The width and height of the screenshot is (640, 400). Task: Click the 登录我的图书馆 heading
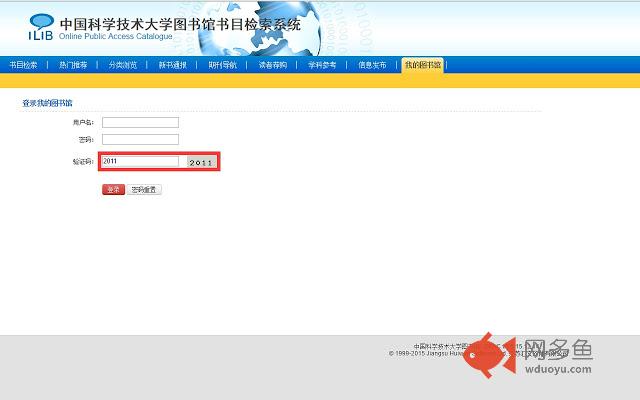(47, 103)
